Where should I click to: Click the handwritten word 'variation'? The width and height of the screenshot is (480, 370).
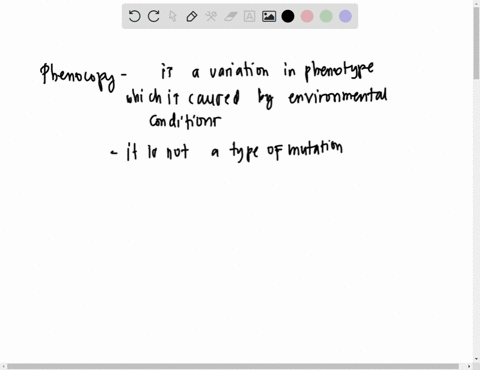[x=239, y=71]
